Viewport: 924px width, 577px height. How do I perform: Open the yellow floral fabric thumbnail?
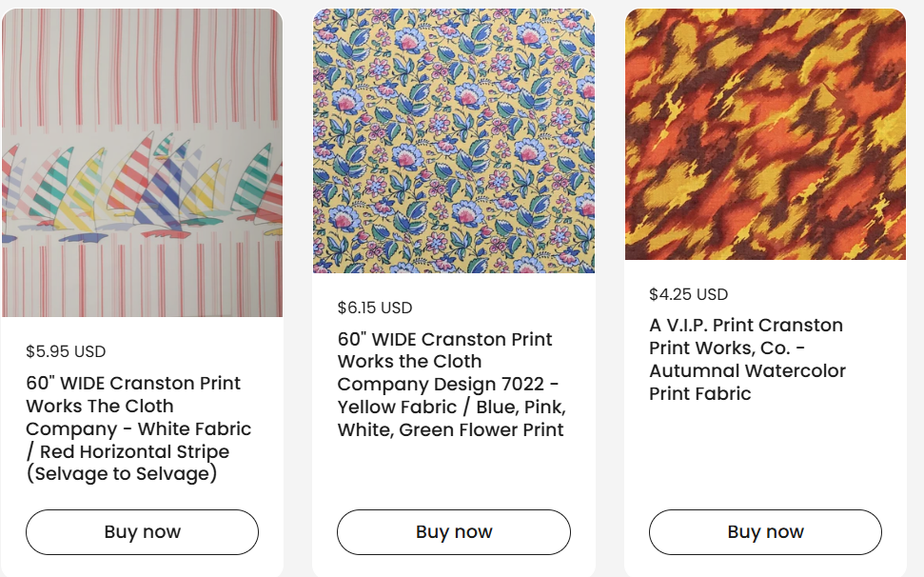point(454,141)
